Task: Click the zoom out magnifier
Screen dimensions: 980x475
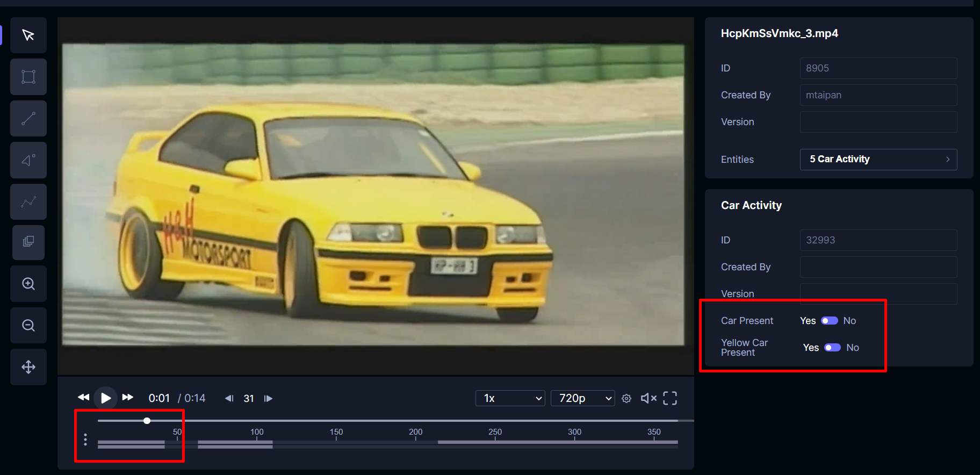Action: 28,326
